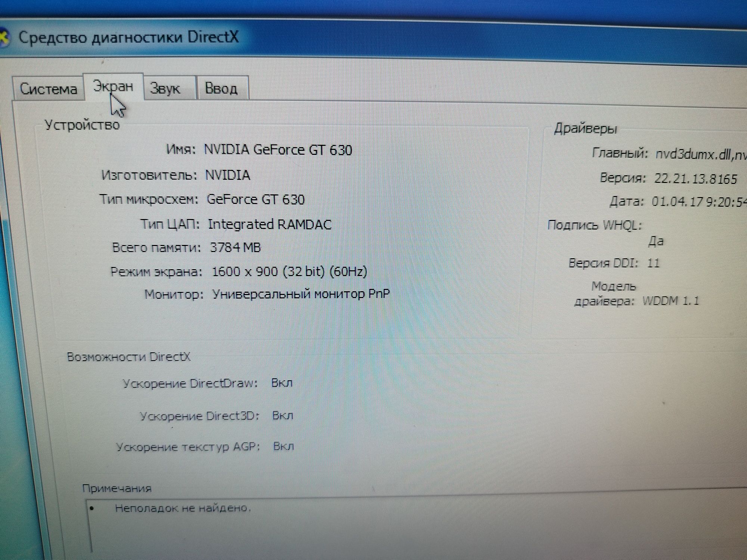This screenshot has height=560, width=747.
Task: Click the 'Тип микросхем:' label
Action: pos(149,199)
